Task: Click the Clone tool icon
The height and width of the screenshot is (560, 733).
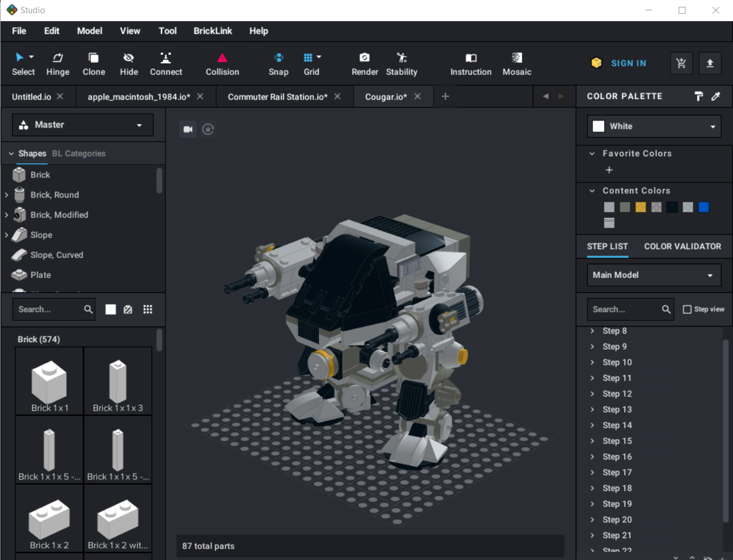Action: (x=93, y=58)
